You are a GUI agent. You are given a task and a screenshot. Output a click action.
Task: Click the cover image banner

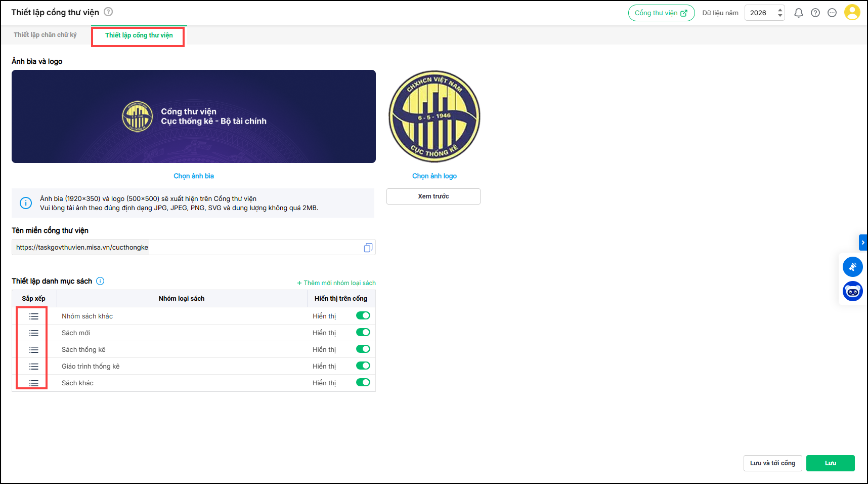[194, 116]
